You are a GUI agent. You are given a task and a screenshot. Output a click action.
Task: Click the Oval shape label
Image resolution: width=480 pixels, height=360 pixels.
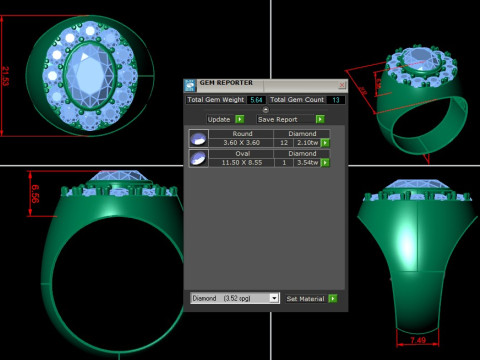click(x=242, y=154)
